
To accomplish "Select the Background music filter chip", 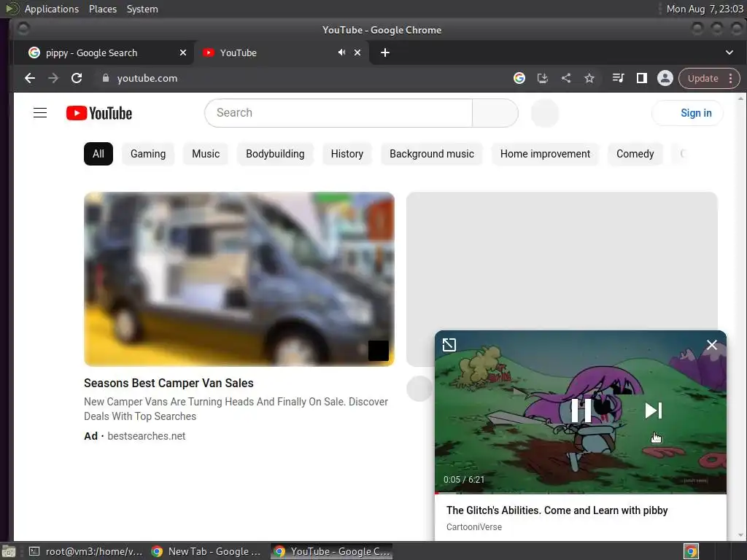I will (432, 154).
